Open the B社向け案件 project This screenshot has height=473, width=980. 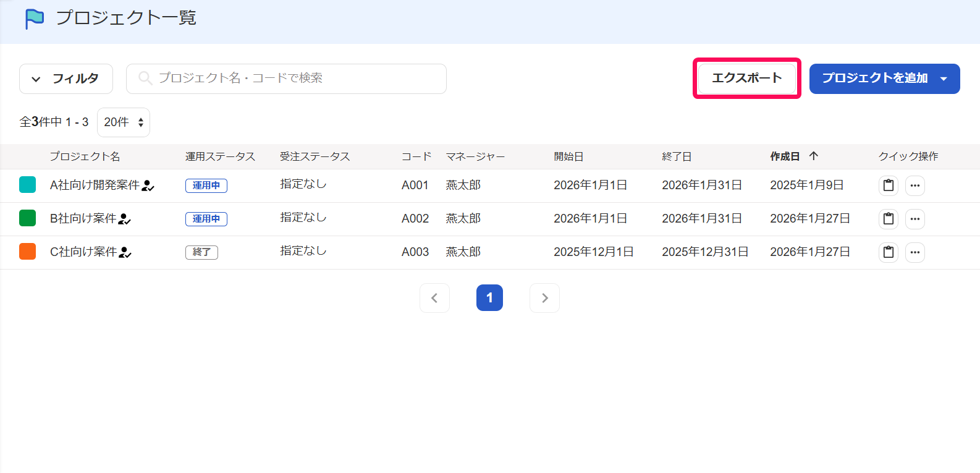point(83,219)
